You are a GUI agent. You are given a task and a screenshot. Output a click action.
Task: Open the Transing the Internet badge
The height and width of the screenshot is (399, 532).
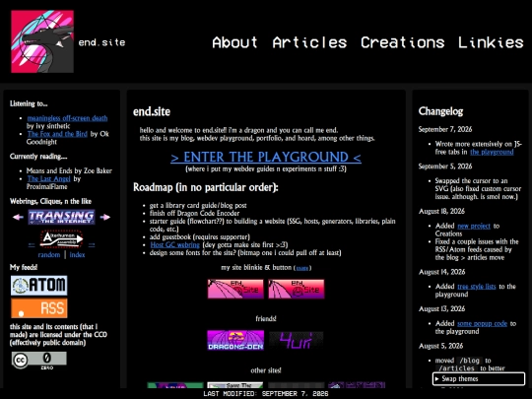[x=61, y=217]
